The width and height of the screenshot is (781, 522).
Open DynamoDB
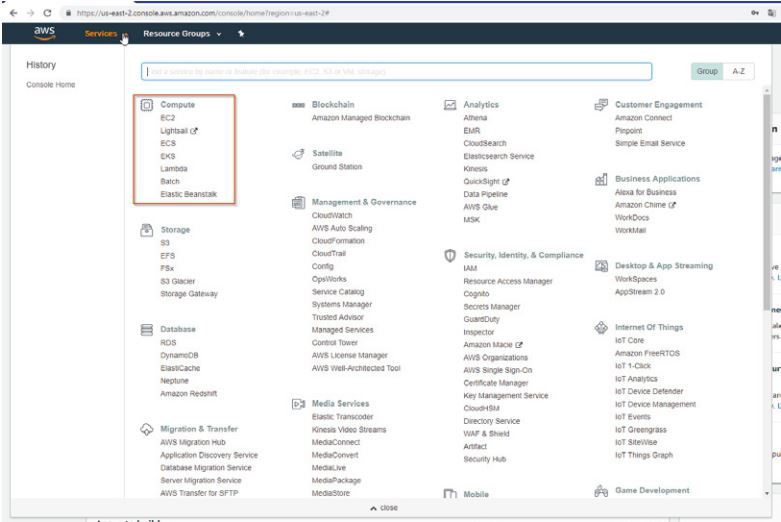[179, 356]
